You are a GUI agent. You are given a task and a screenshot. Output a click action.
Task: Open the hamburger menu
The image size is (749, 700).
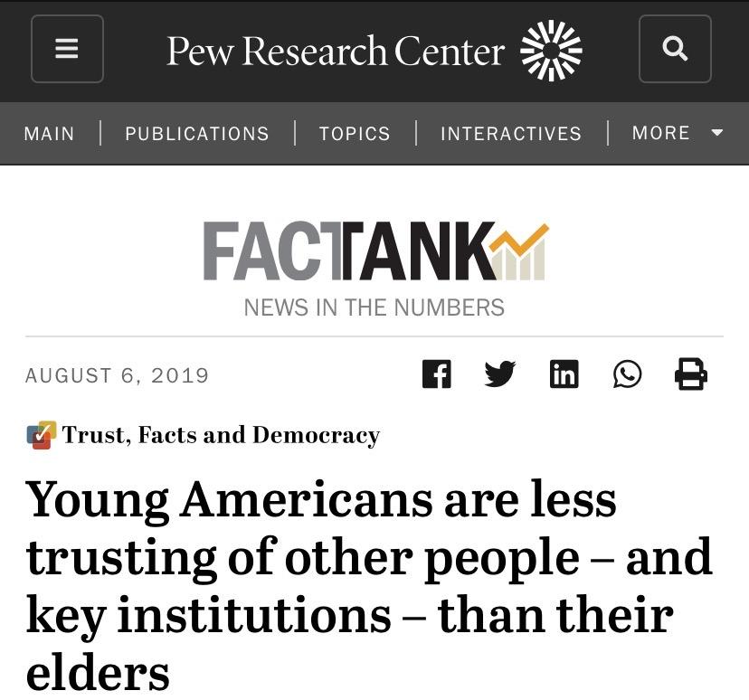[67, 49]
